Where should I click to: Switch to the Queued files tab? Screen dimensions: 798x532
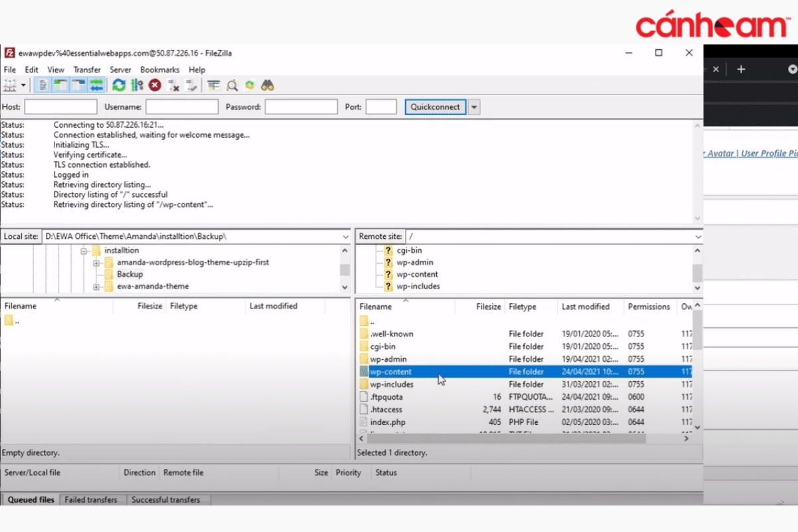[31, 499]
